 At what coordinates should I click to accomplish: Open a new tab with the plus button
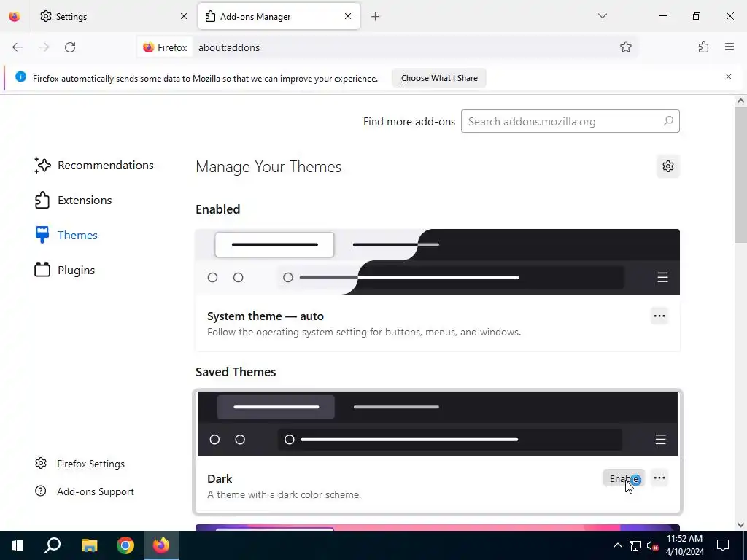click(376, 17)
